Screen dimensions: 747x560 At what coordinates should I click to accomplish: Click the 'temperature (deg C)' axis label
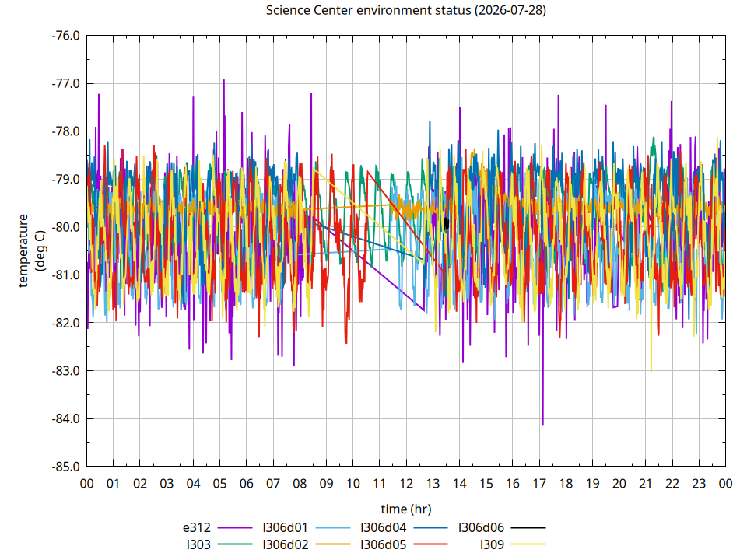32,251
